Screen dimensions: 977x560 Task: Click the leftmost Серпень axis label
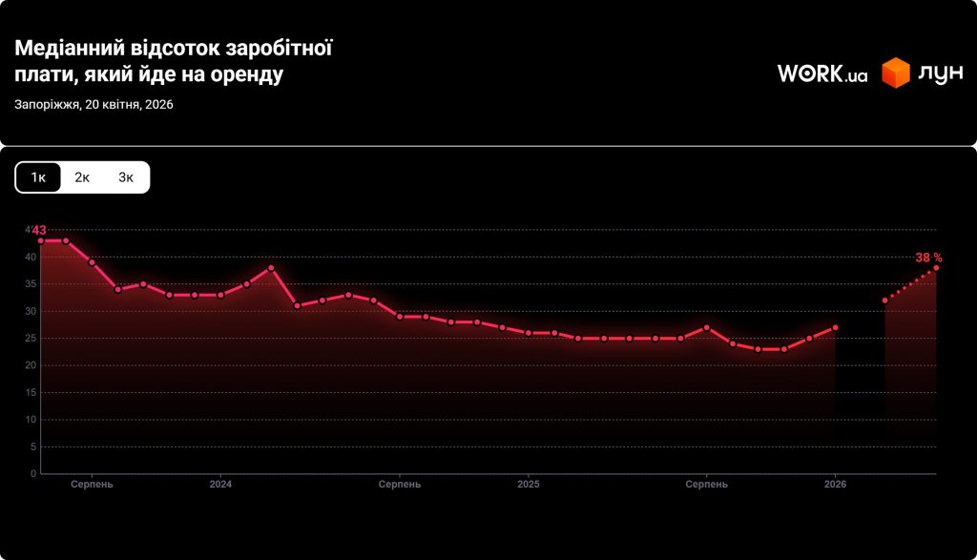point(92,485)
